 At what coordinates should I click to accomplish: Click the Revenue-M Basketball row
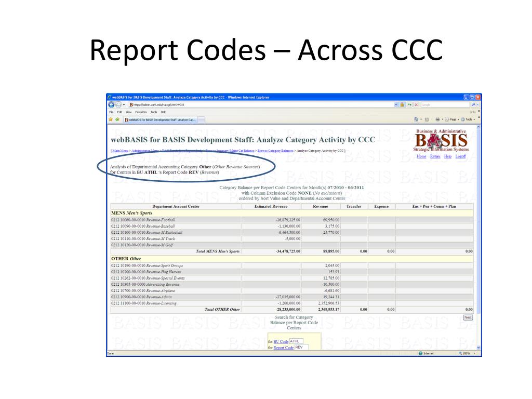click(291, 232)
